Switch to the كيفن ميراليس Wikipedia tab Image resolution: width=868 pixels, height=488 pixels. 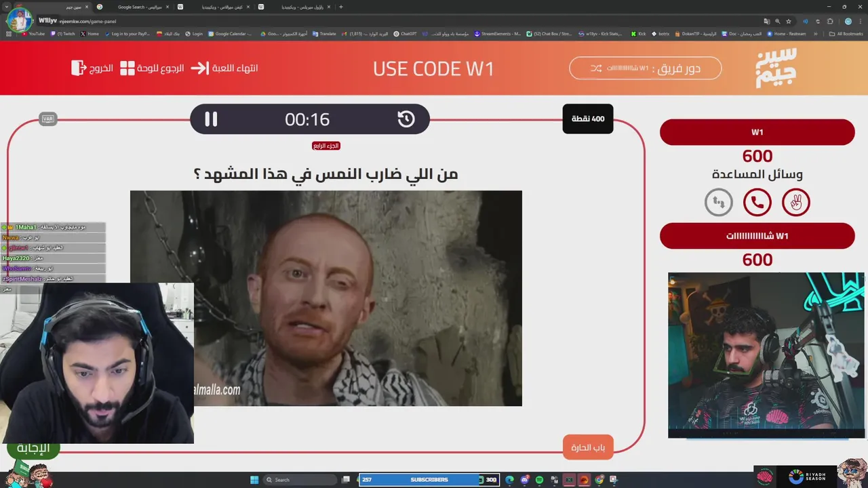214,7
